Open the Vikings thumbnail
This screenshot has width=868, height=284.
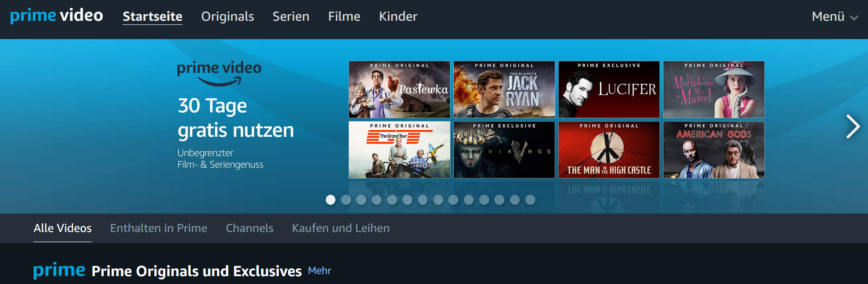click(x=504, y=150)
